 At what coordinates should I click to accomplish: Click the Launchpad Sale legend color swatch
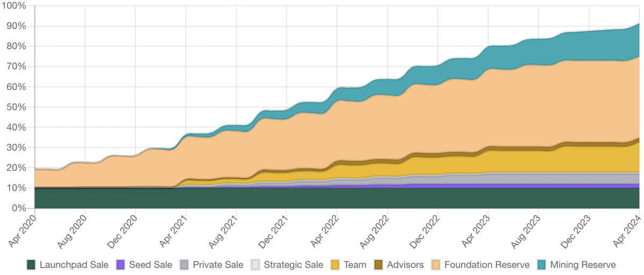coord(31,265)
